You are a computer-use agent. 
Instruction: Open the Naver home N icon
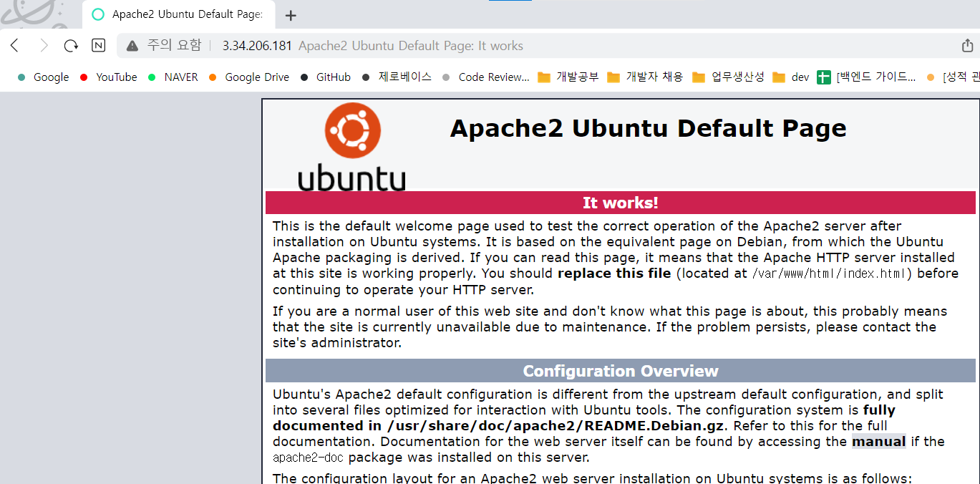pyautogui.click(x=99, y=46)
